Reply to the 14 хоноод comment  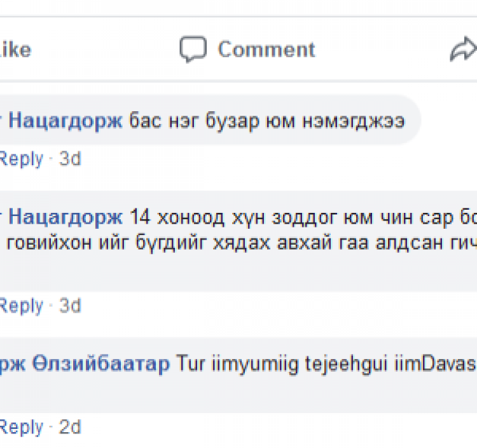coord(21,306)
